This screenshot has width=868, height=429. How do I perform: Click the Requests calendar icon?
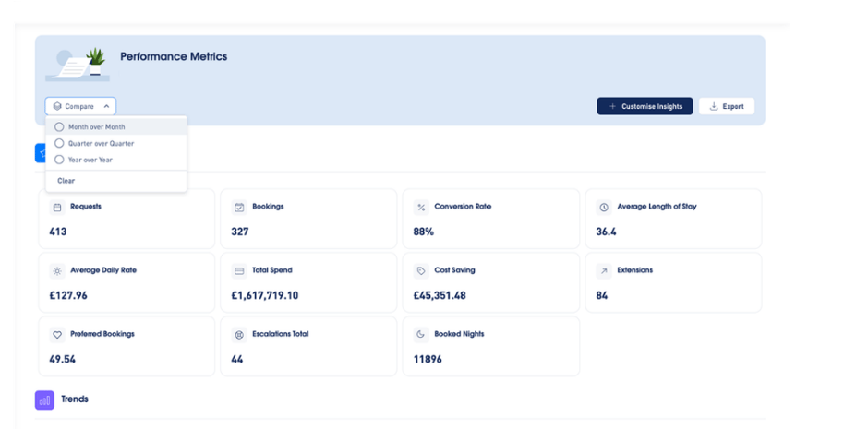57,208
